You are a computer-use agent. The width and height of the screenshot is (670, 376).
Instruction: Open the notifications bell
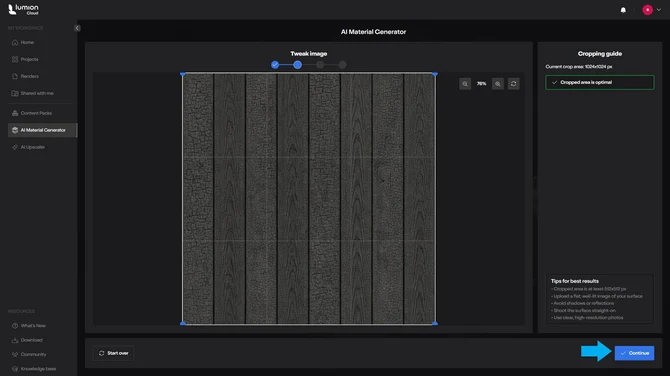click(x=623, y=10)
